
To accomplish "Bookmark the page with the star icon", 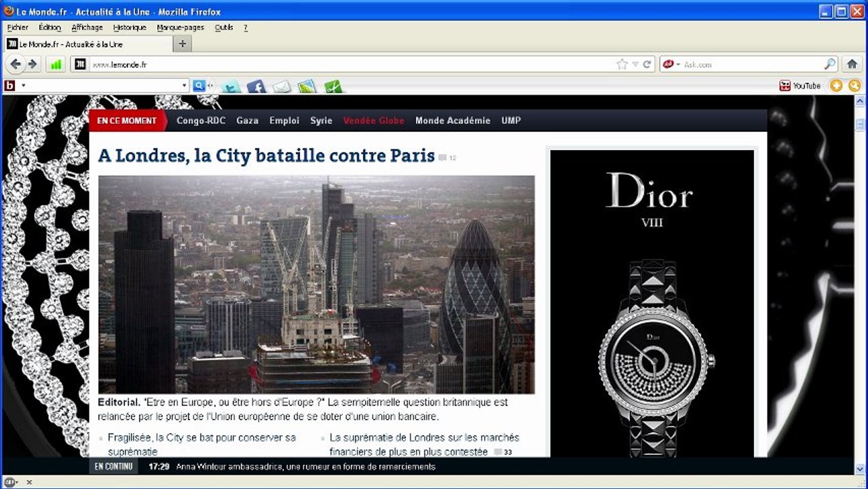I will click(622, 65).
